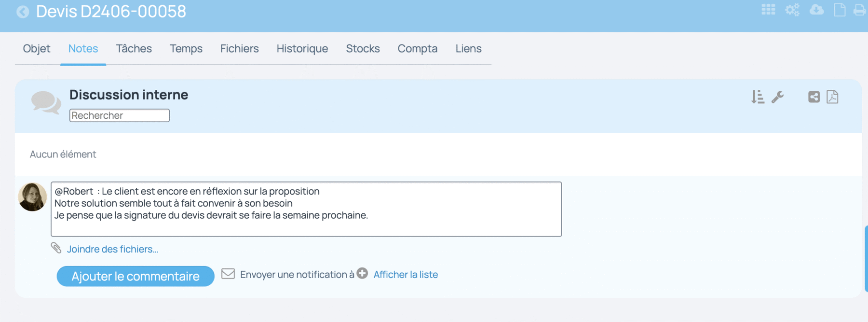Screen dimensions: 868x322
Task: Open the apps grid icon in header
Action: coord(768,10)
